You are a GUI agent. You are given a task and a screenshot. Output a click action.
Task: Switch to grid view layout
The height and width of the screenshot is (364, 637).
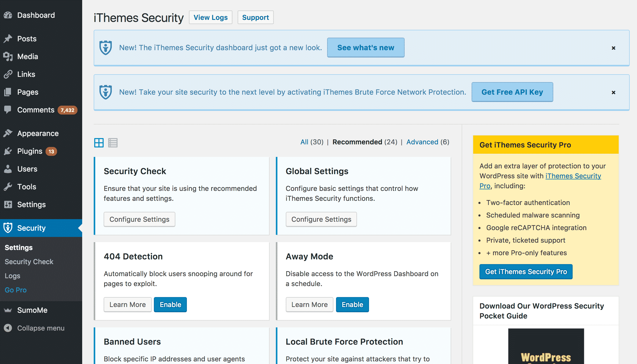click(99, 143)
